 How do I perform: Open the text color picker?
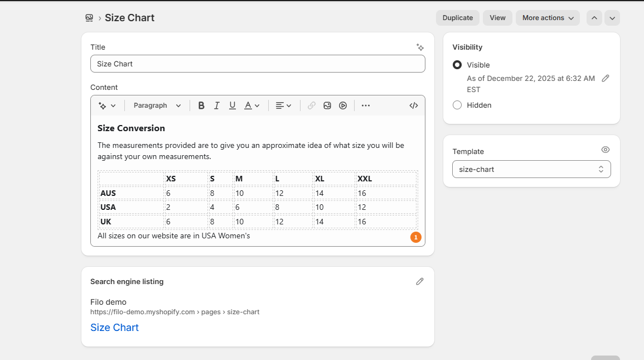pyautogui.click(x=252, y=105)
